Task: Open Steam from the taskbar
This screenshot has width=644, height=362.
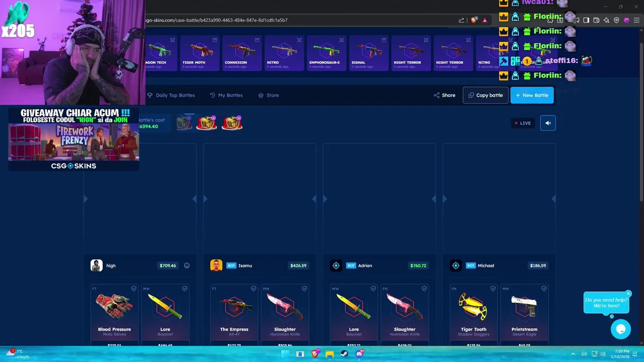Action: pyautogui.click(x=344, y=354)
